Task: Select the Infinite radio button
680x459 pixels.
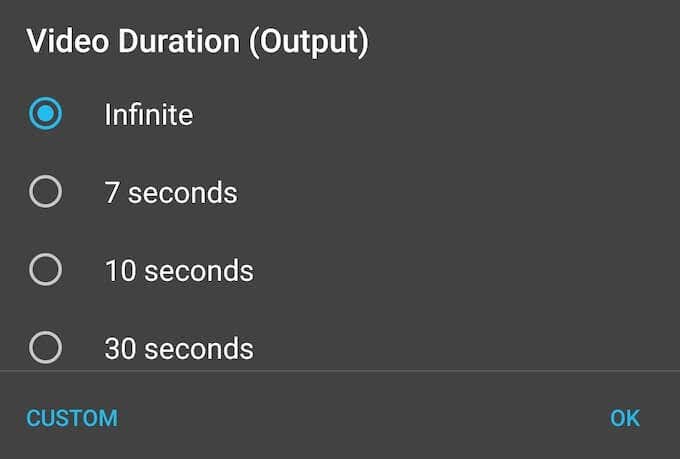Action: pyautogui.click(x=46, y=114)
